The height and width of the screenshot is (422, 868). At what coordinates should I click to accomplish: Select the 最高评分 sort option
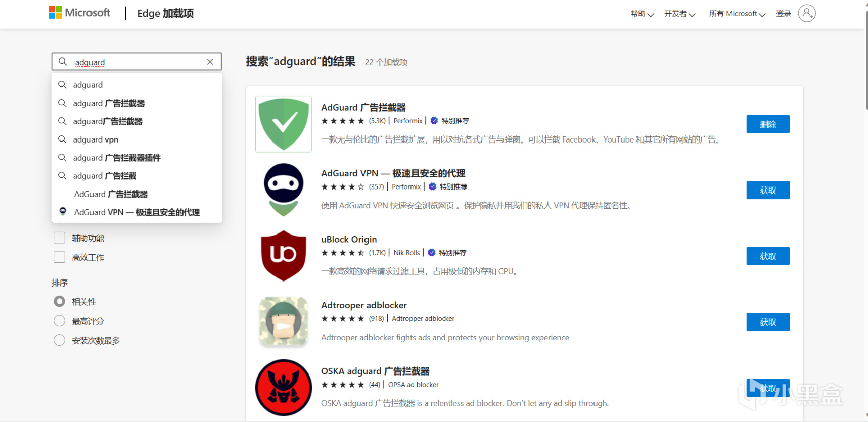point(60,321)
